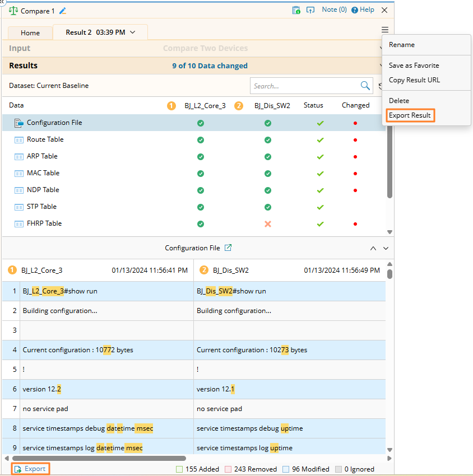Click the pop-out window icon in header
The height and width of the screenshot is (476, 473).
pos(310,10)
